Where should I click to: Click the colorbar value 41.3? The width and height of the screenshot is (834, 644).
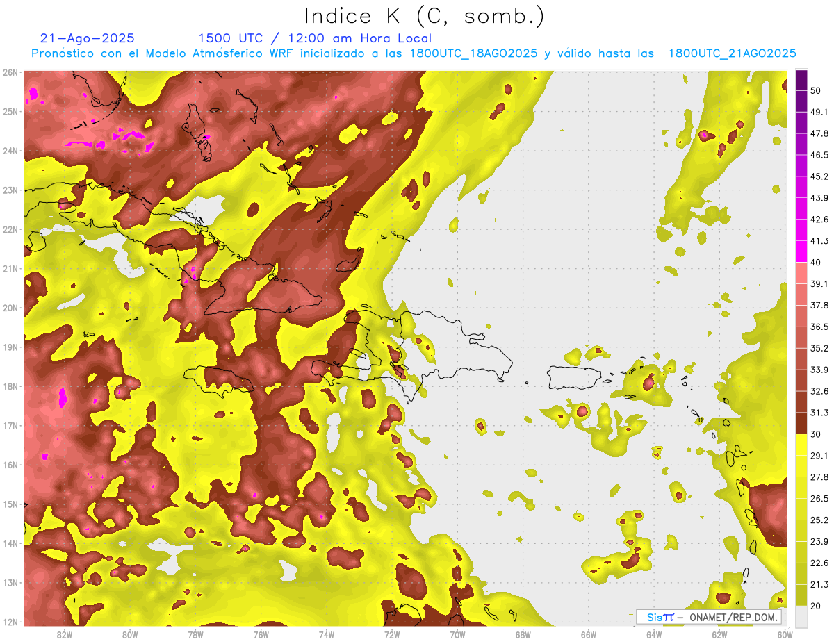point(819,241)
